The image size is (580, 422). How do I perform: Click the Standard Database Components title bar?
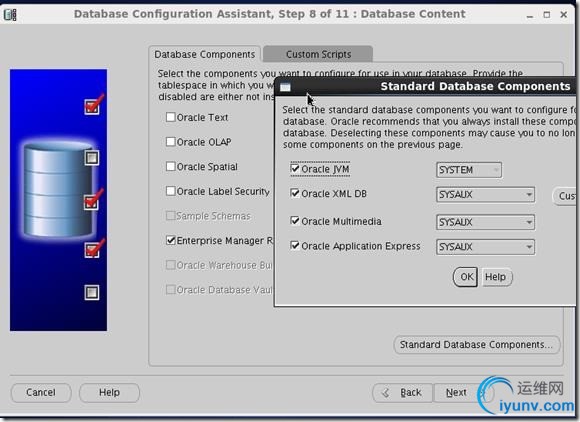(x=425, y=87)
